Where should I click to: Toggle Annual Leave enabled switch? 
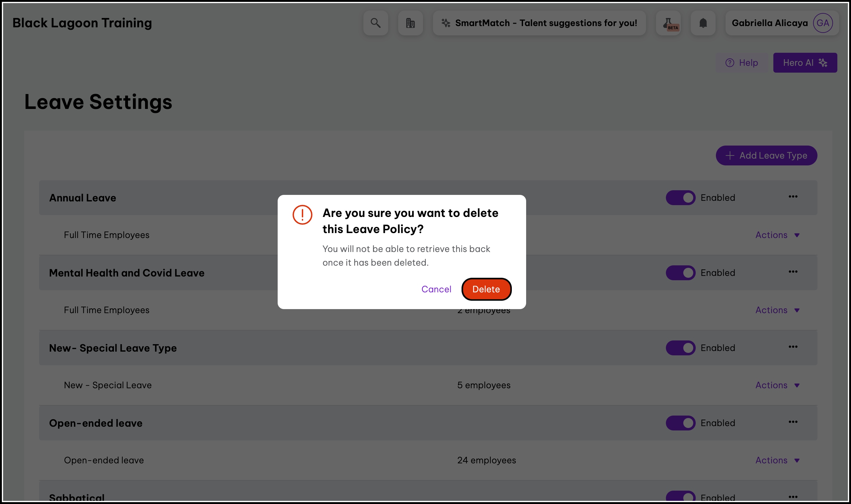(x=680, y=198)
